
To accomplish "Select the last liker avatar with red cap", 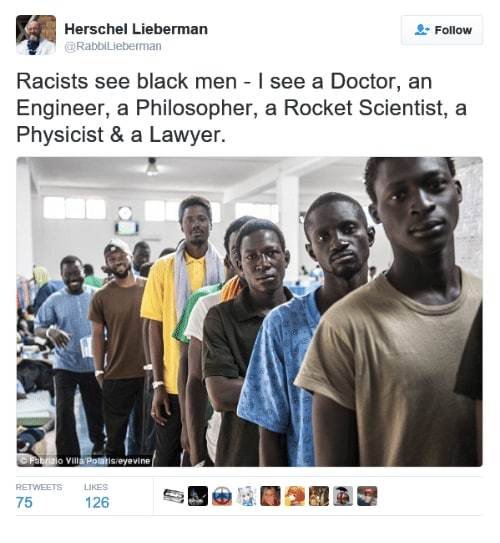I will click(367, 496).
